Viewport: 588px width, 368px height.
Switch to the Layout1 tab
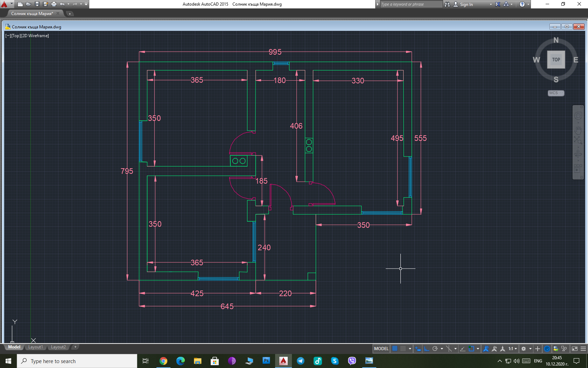(35, 347)
